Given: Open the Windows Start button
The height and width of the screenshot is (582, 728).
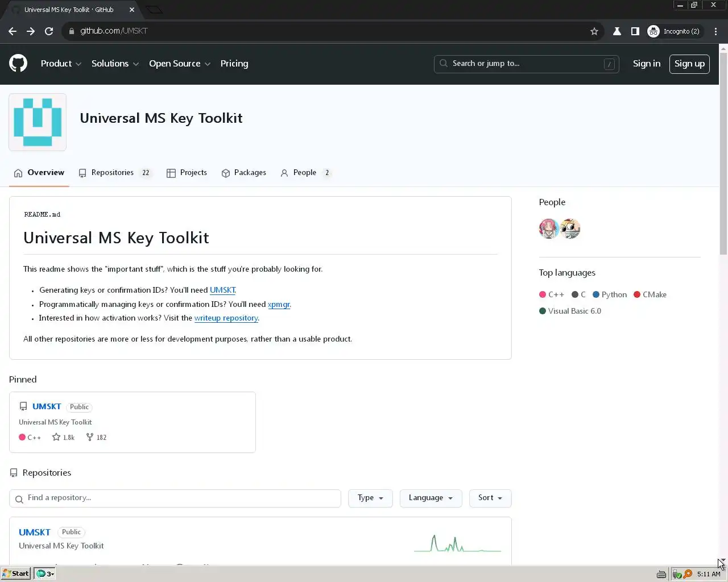Looking at the screenshot, I should pyautogui.click(x=15, y=573).
